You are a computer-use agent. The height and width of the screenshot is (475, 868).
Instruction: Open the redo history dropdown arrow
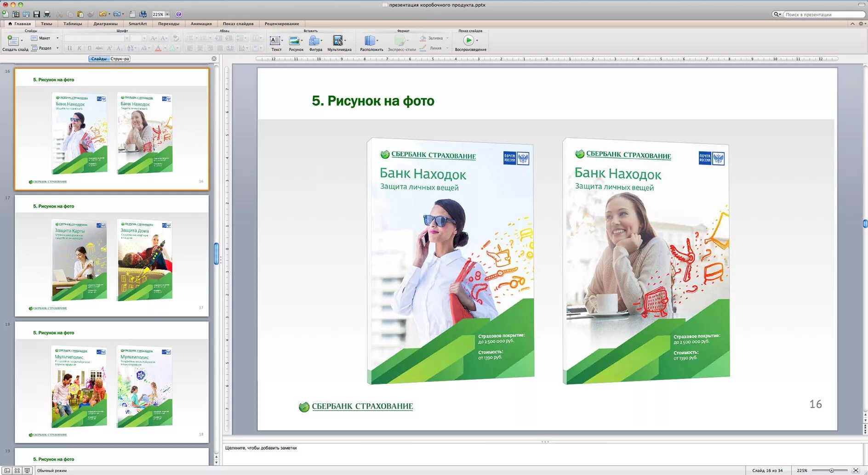point(123,14)
